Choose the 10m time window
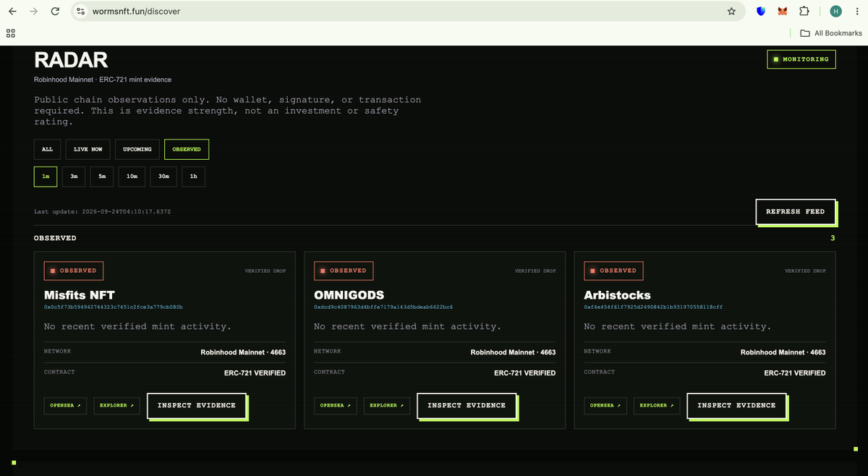 pos(132,177)
